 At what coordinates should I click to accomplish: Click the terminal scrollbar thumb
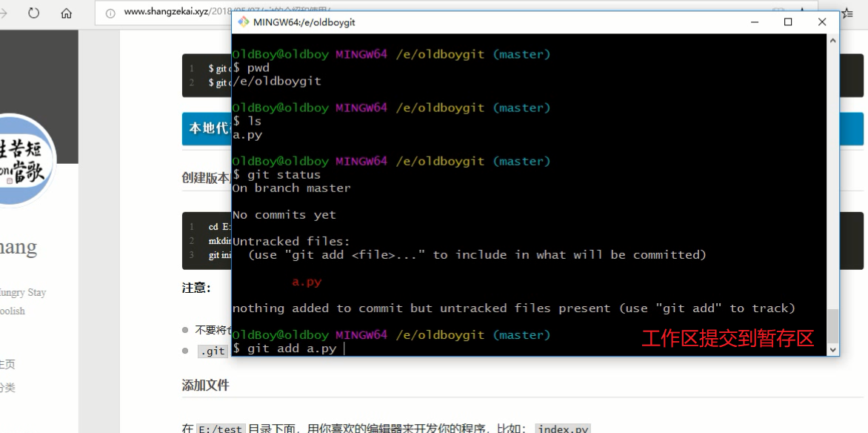click(832, 326)
